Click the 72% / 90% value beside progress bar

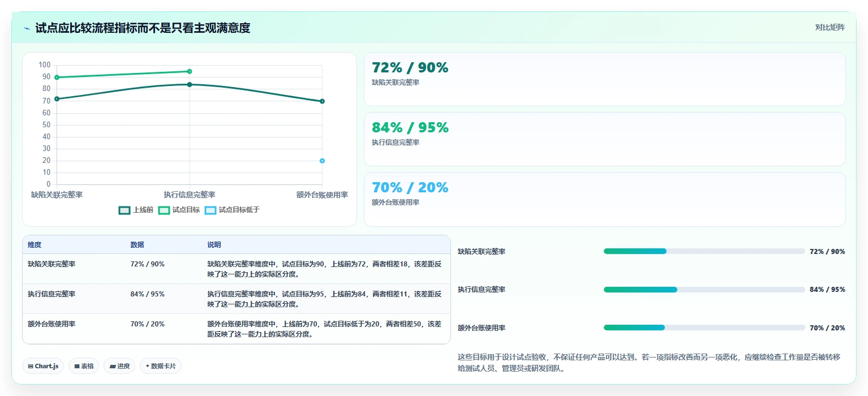(x=827, y=251)
